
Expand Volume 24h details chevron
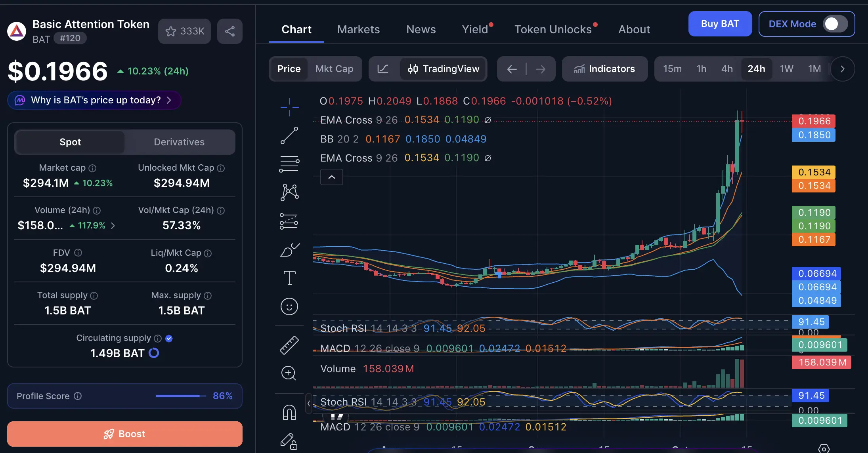(x=113, y=226)
